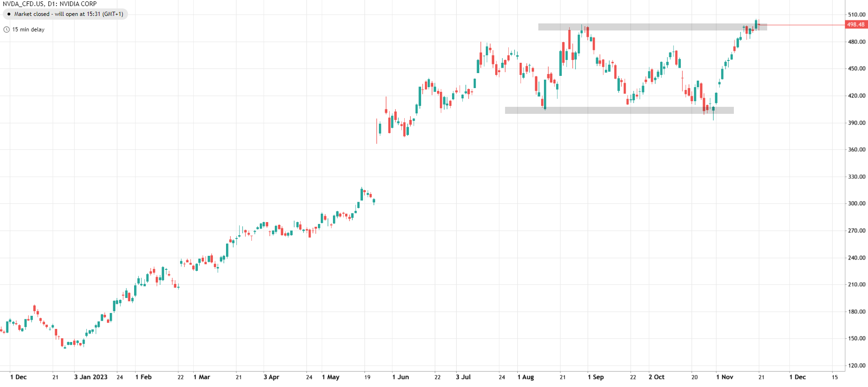This screenshot has height=387, width=868.
Task: Click the 210.00 price axis label
Action: click(x=857, y=284)
